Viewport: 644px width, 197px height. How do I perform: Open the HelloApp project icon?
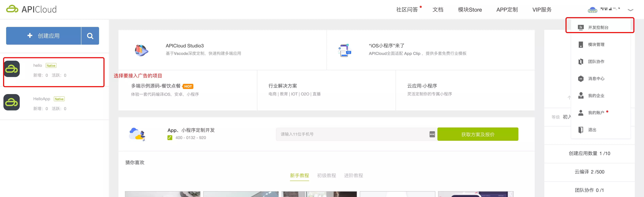[12, 102]
